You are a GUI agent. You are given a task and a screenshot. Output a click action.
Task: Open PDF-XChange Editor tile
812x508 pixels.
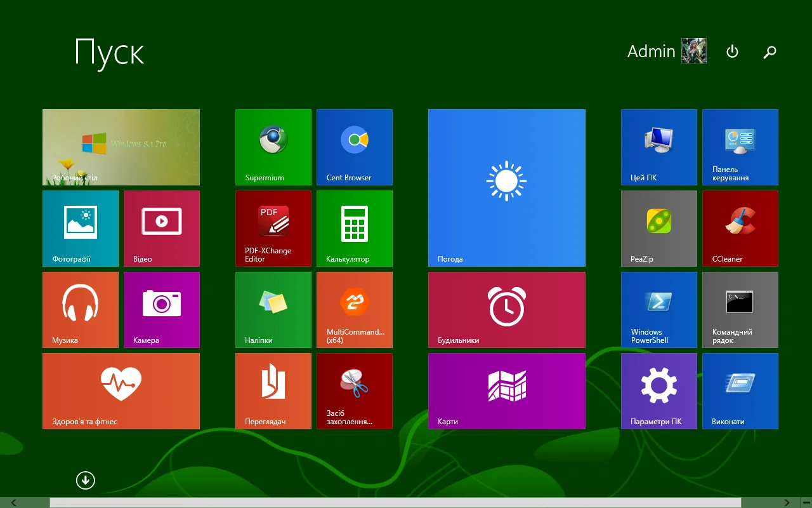click(273, 228)
